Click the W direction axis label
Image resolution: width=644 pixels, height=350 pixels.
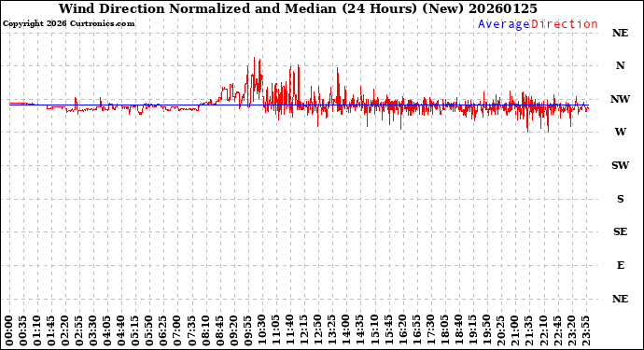(x=620, y=132)
